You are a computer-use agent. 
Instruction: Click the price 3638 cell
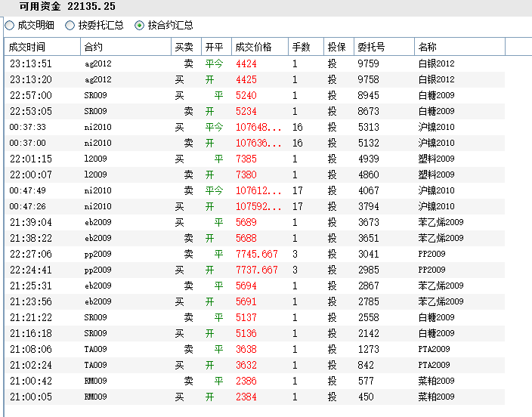click(x=246, y=350)
